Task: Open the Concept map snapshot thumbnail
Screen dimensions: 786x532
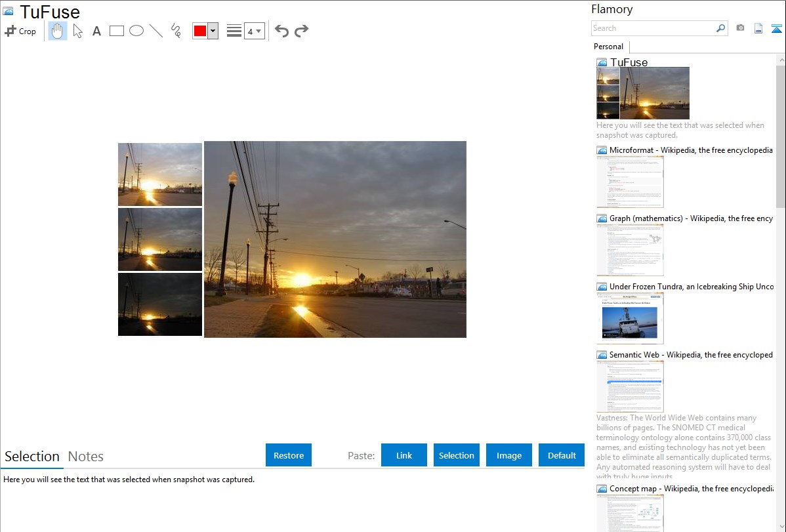Action: click(x=630, y=513)
